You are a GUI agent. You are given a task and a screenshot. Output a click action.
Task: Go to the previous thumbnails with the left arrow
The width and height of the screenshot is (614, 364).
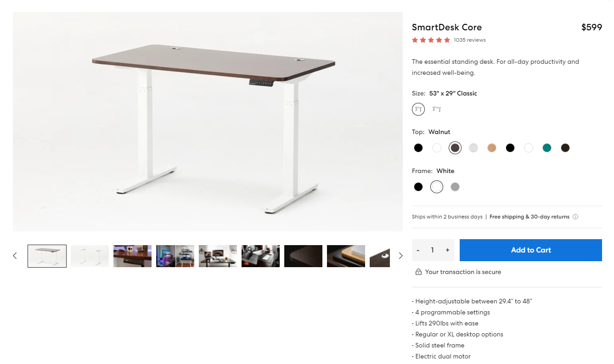[15, 256]
